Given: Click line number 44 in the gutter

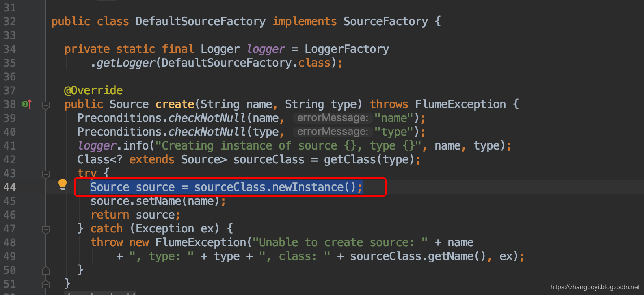Looking at the screenshot, I should tap(10, 187).
